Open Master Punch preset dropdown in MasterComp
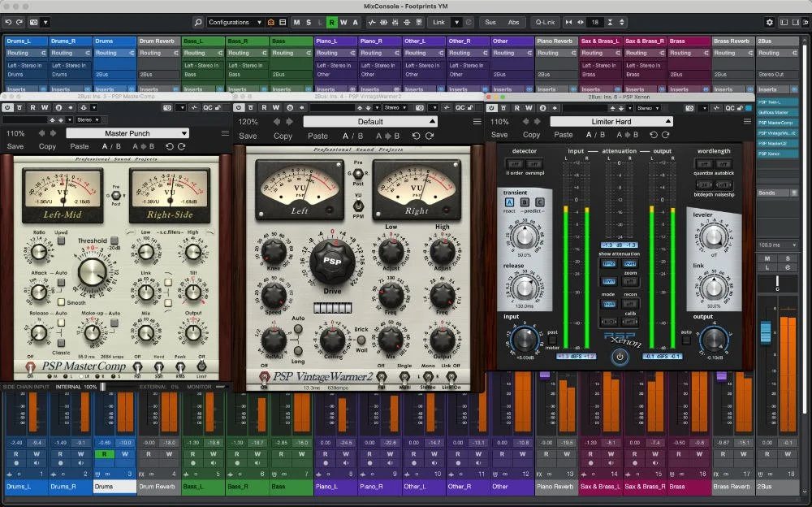 [x=127, y=133]
